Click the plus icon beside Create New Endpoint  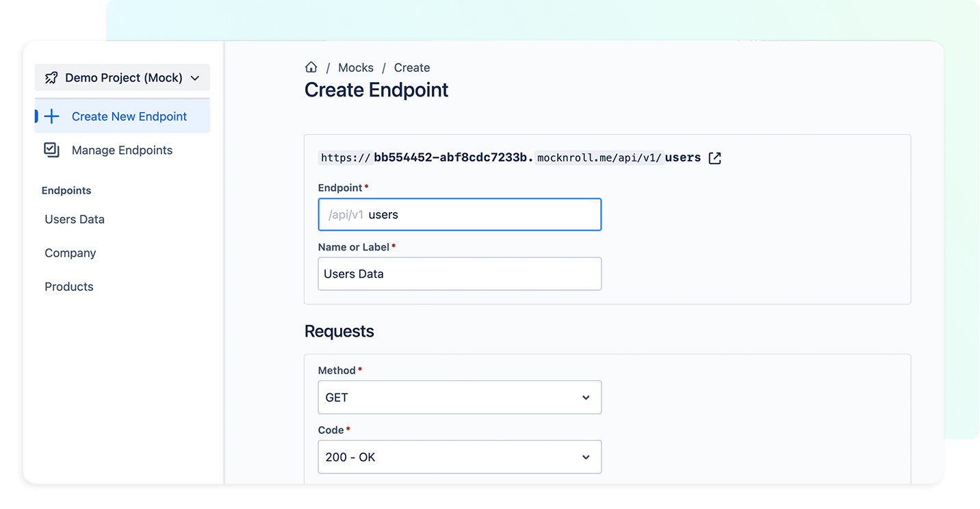click(x=51, y=116)
